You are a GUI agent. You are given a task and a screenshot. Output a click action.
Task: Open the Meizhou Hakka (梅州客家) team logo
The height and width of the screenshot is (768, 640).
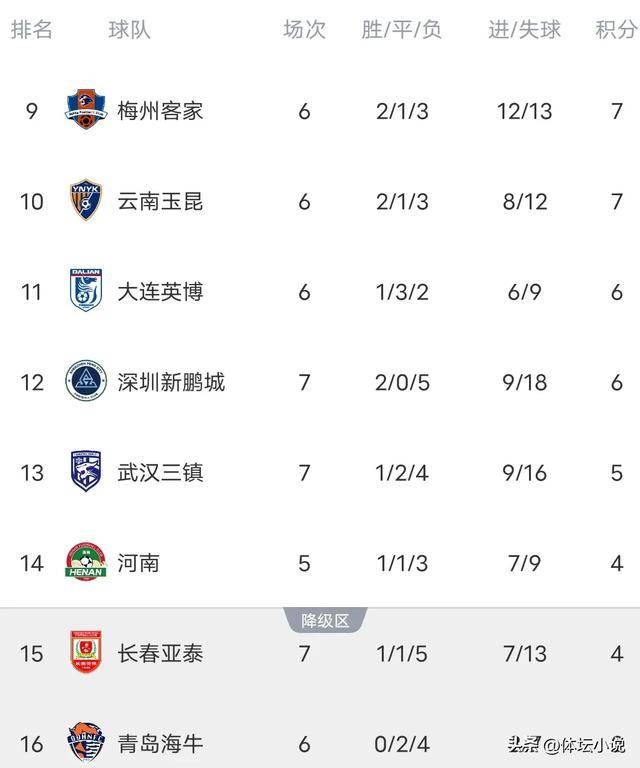point(86,109)
